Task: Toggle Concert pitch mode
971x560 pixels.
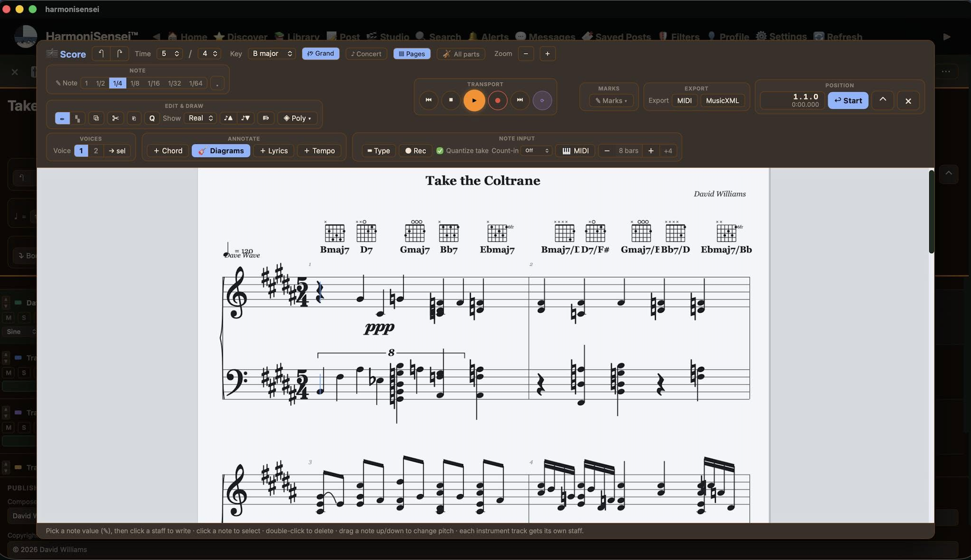Action: pyautogui.click(x=366, y=54)
